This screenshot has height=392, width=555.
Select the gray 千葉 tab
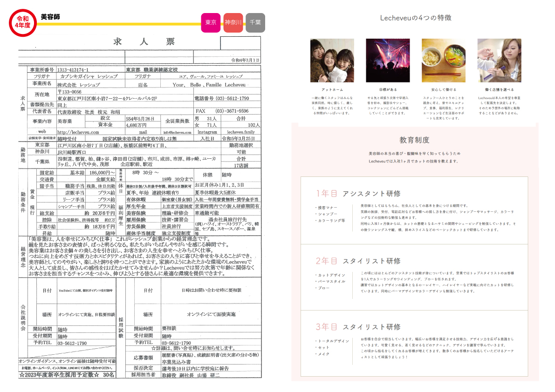click(x=255, y=23)
